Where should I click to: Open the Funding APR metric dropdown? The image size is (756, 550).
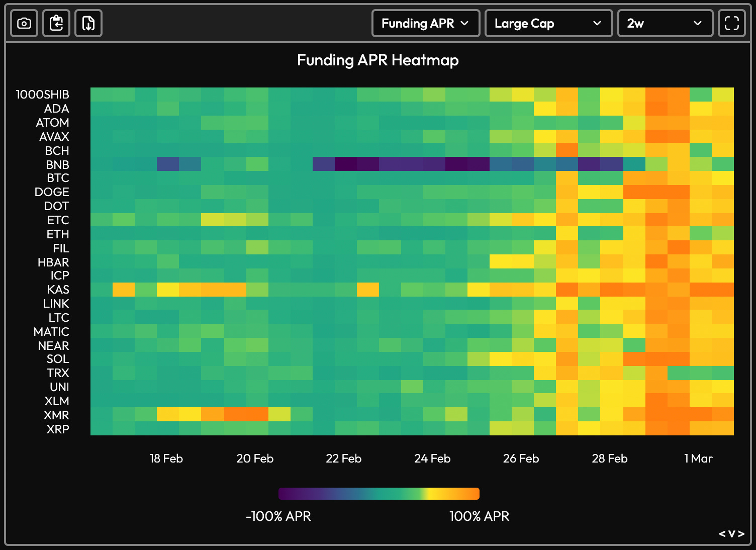(x=426, y=23)
